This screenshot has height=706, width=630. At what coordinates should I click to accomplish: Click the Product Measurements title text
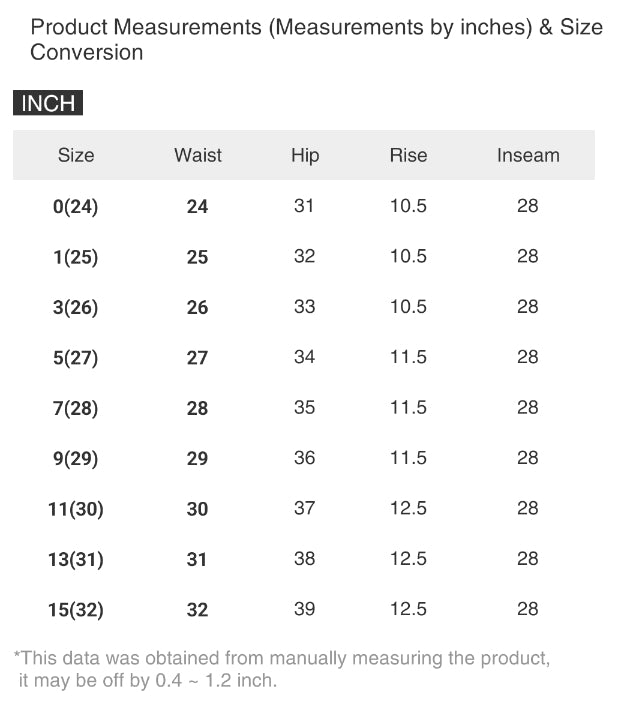point(316,39)
